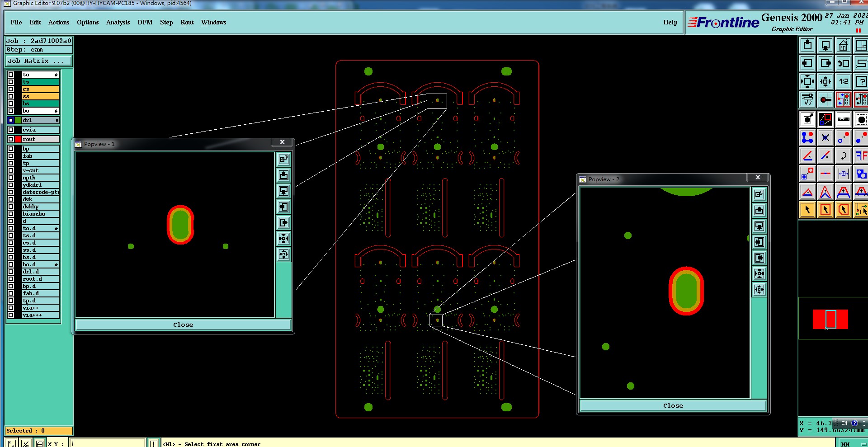Select the 'datecode-pt' layer name
868x447 pixels.
(x=41, y=192)
